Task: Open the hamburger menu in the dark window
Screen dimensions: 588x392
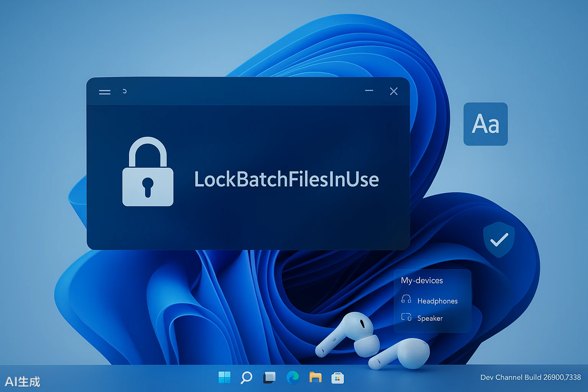Action: pos(105,92)
